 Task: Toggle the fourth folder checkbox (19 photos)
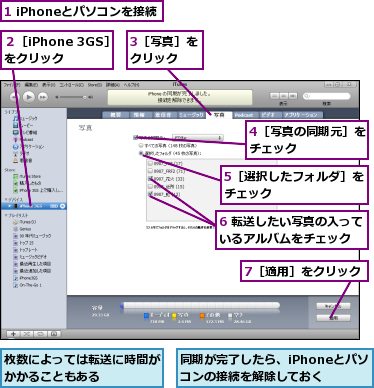point(150,186)
